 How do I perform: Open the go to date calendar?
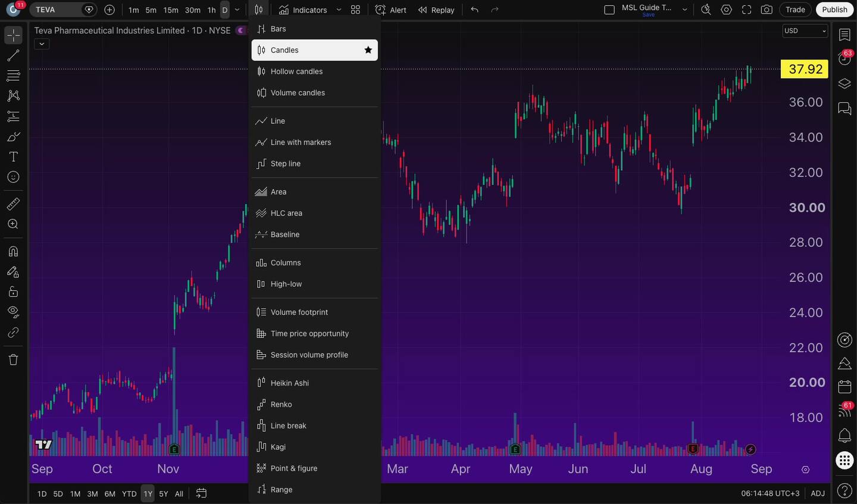pyautogui.click(x=201, y=493)
